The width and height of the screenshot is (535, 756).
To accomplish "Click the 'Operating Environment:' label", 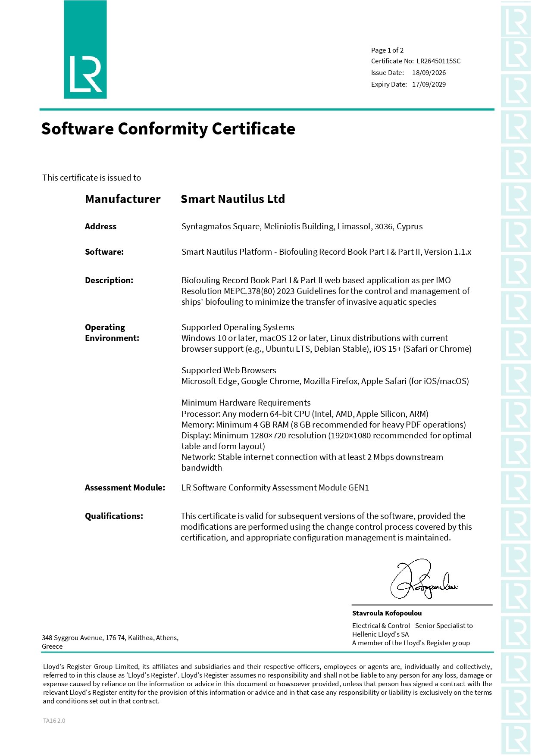I will click(112, 333).
